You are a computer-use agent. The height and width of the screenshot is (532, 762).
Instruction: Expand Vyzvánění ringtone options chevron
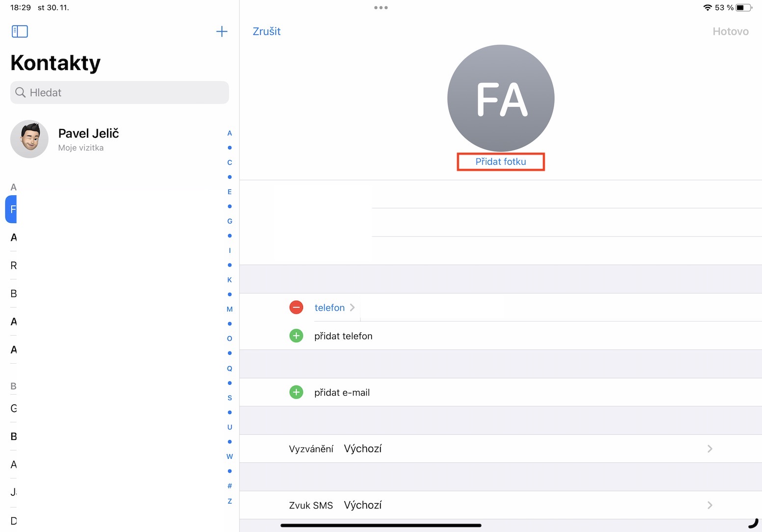coord(709,449)
